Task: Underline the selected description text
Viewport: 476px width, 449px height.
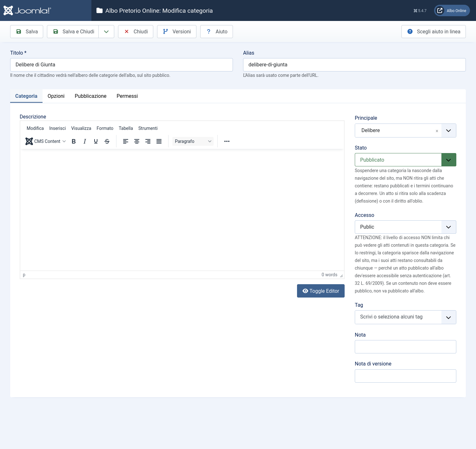Action: coord(96,141)
